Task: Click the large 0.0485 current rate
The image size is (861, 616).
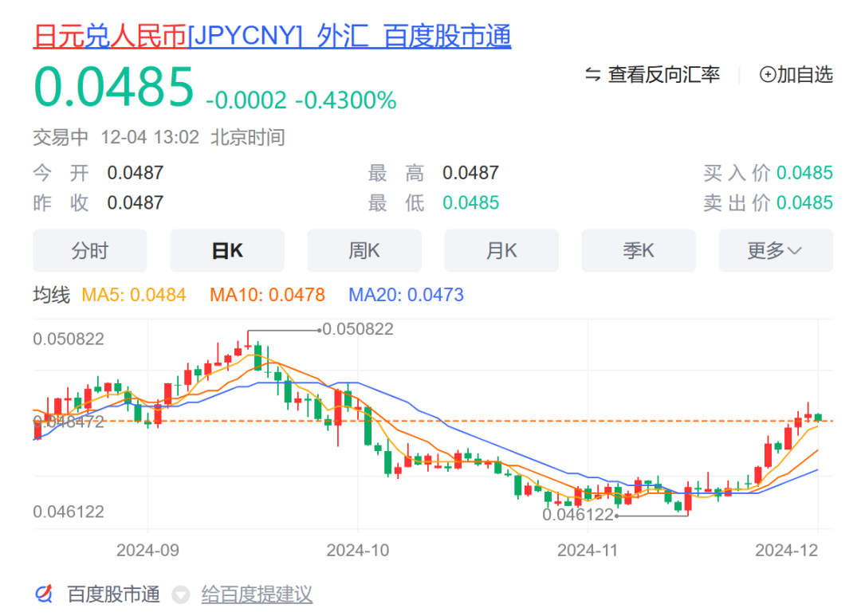Action: click(x=114, y=87)
